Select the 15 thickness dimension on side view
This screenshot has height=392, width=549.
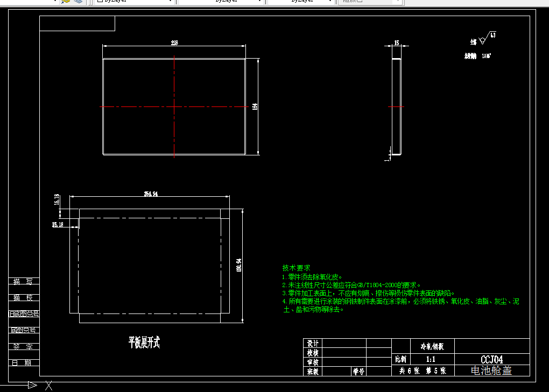(396, 42)
